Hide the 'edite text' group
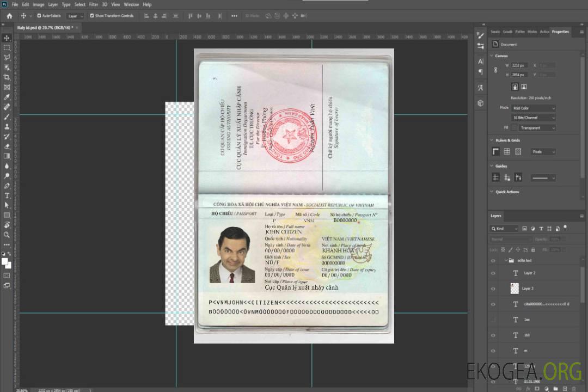 click(x=493, y=261)
